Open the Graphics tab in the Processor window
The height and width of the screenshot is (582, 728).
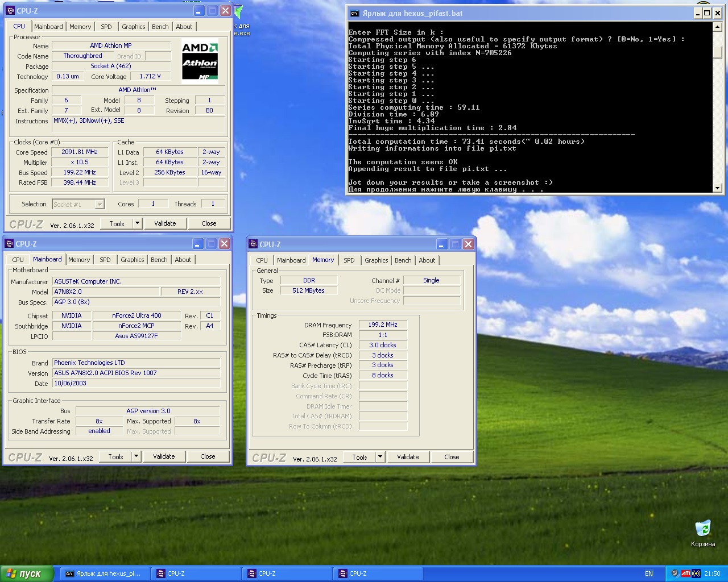click(x=134, y=27)
